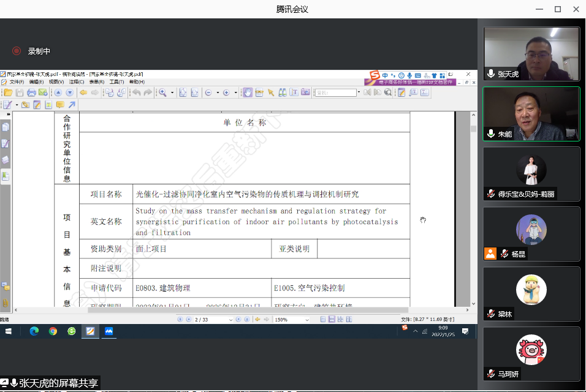
Task: Select the blue arrow annotation tool
Action: point(71,105)
